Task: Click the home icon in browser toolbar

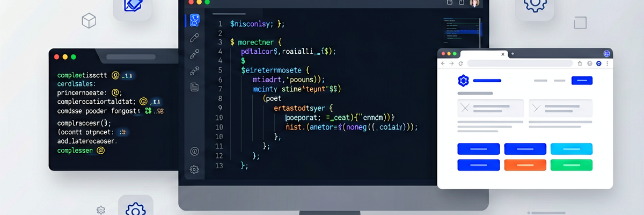Action: pos(580,63)
